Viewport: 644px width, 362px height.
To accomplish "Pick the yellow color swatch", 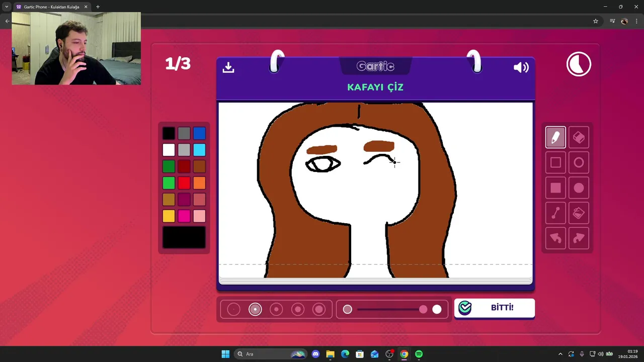I will click(x=169, y=216).
